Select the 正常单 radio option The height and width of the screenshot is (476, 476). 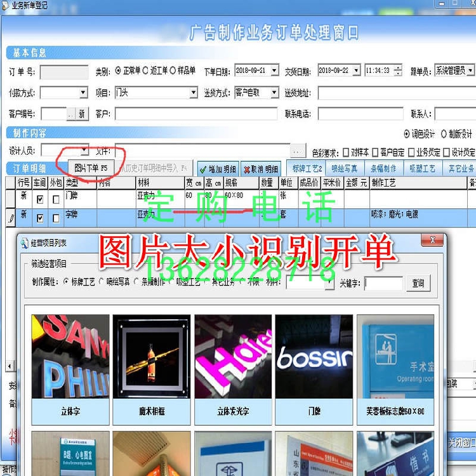point(118,71)
